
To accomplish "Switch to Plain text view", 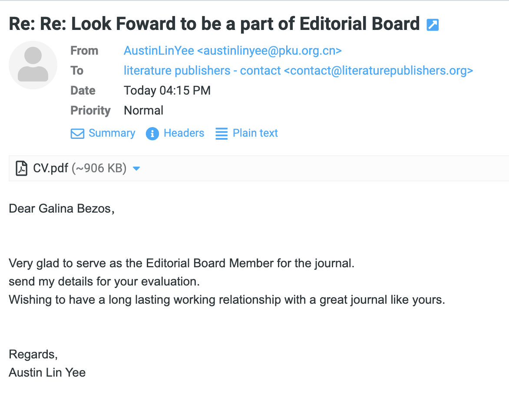I will (x=255, y=133).
